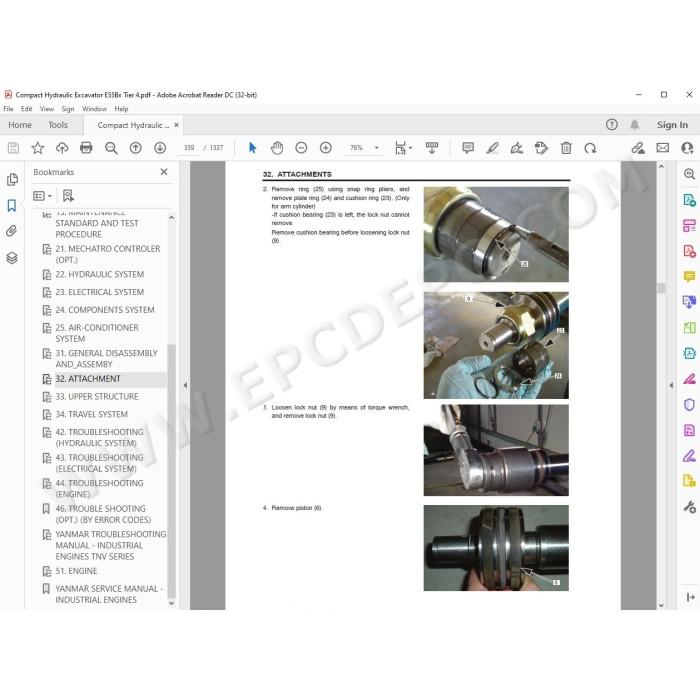Open the Layers panel icon
The width and height of the screenshot is (700, 700).
tap(12, 258)
